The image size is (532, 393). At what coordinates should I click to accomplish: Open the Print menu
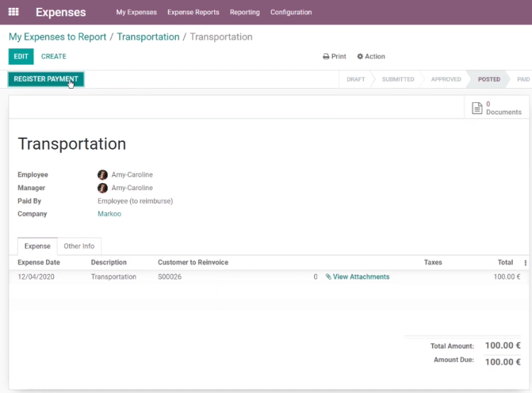334,56
